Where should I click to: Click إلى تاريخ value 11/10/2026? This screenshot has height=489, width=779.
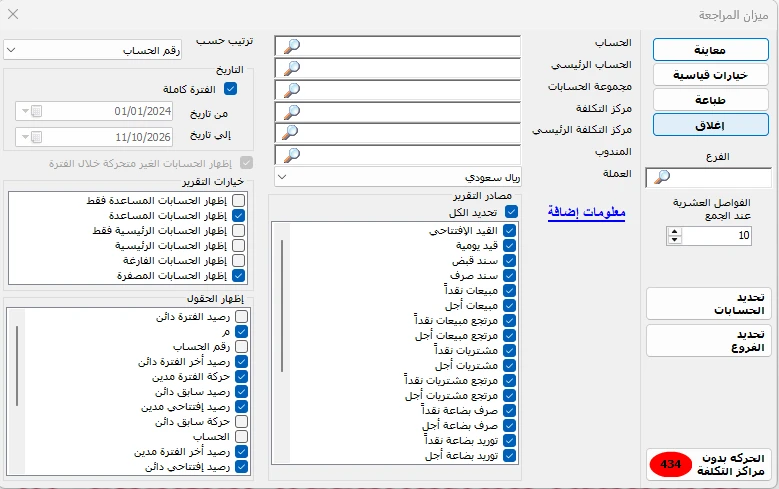click(x=143, y=137)
